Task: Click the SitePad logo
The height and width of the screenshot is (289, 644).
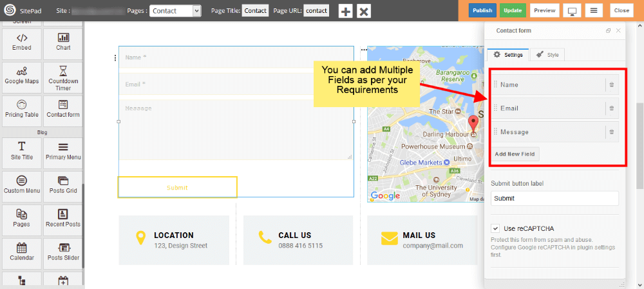Action: [x=9, y=11]
